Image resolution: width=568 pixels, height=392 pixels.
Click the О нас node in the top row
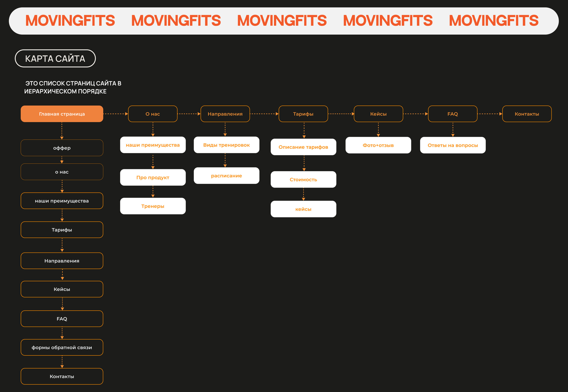[x=153, y=114]
